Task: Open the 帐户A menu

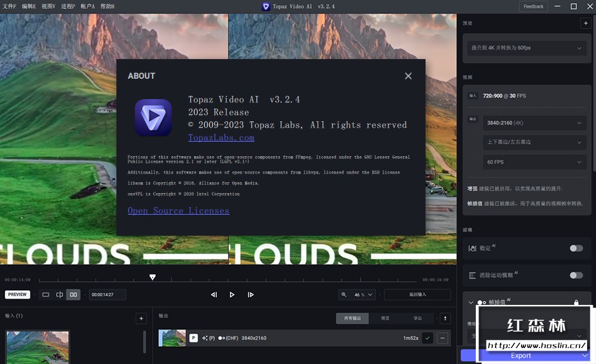Action: coord(87,6)
